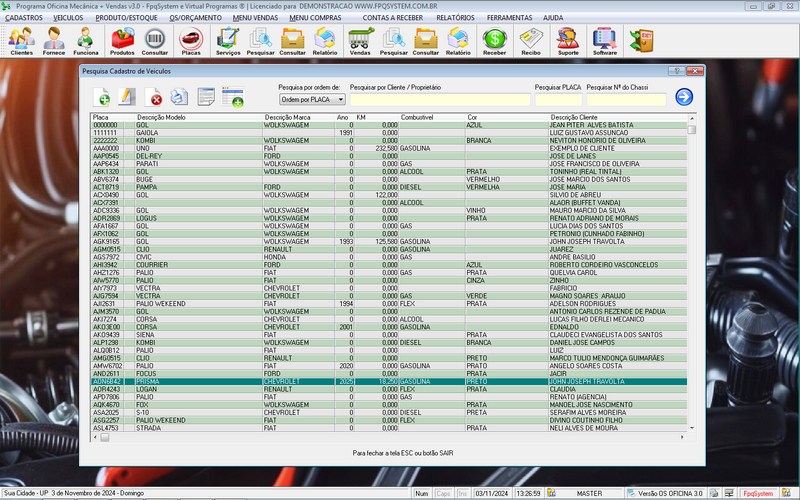The width and height of the screenshot is (800, 500).
Task: Click the add new vehicle record icon
Action: (102, 97)
